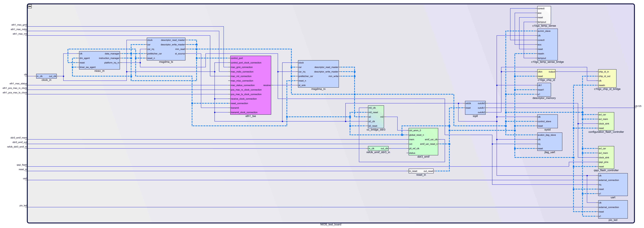Image resolution: width=644 pixels, height=228 pixels.
Task: Click the eth1_mac_mdio external port label
Action: pos(19,29)
